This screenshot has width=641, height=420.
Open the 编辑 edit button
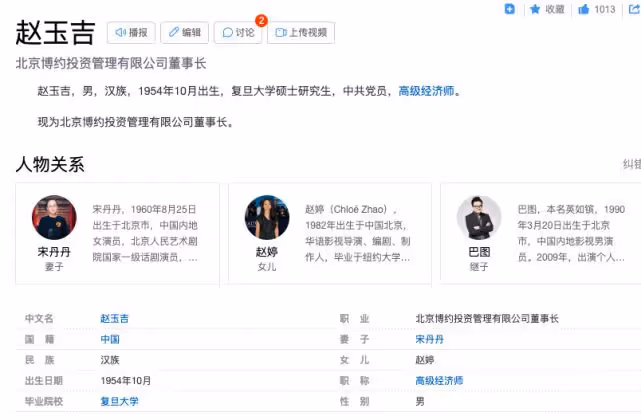(184, 33)
